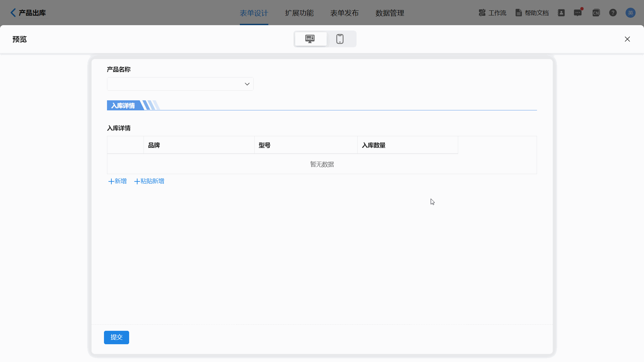
Task: Click 新增 to add a row
Action: pyautogui.click(x=117, y=181)
